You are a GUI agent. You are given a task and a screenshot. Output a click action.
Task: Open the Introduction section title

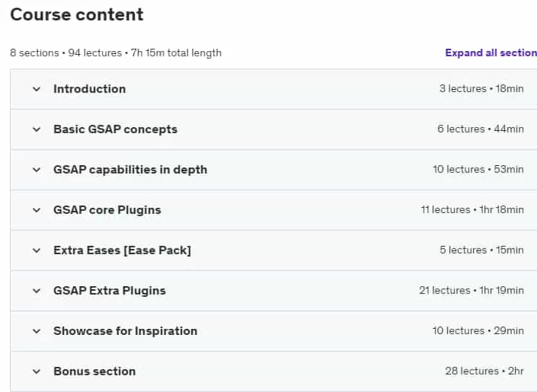(x=90, y=89)
